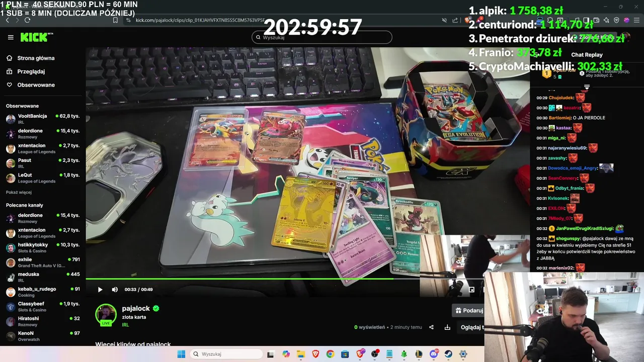
Task: Click the Podaruj gift button
Action: tap(468, 311)
